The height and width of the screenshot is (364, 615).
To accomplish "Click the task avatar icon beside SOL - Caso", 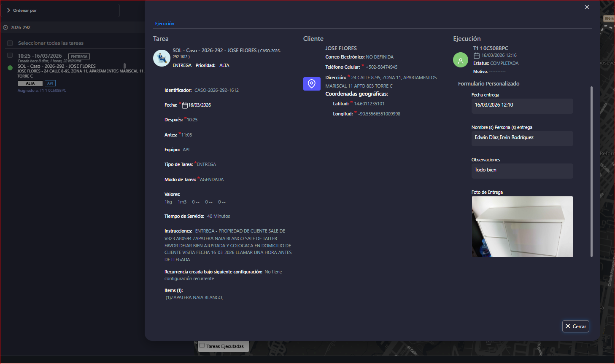I will pos(162,58).
